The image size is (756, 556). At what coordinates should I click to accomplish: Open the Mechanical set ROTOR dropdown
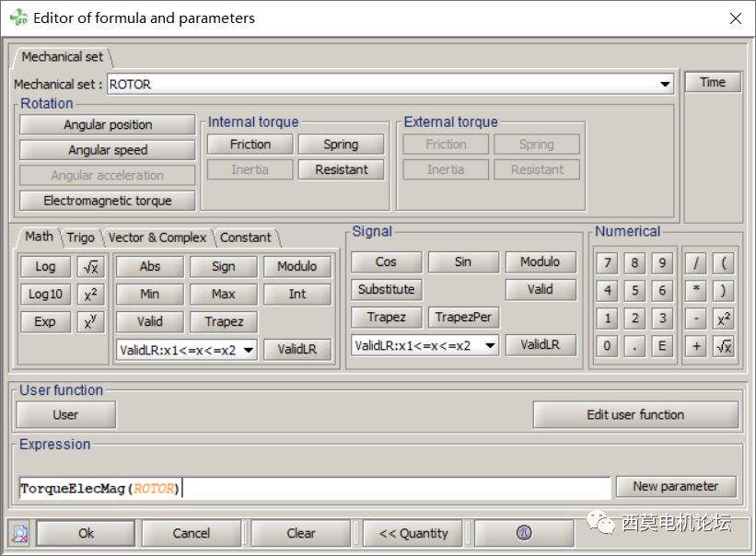click(x=666, y=84)
